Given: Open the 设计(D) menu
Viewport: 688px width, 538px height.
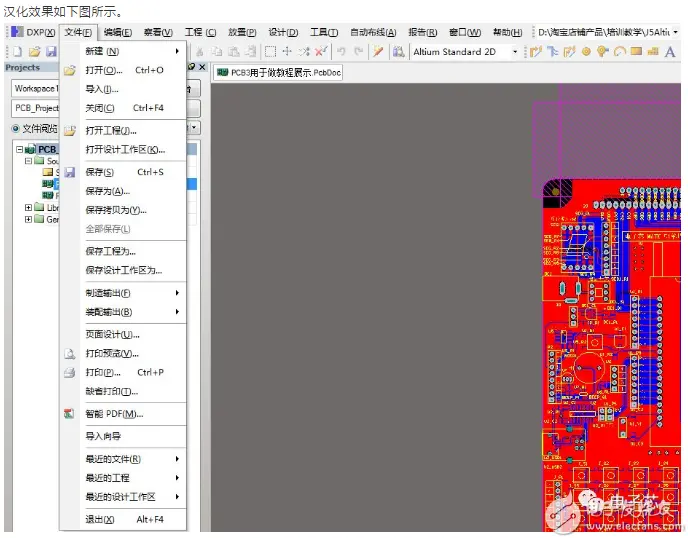Looking at the screenshot, I should (283, 32).
